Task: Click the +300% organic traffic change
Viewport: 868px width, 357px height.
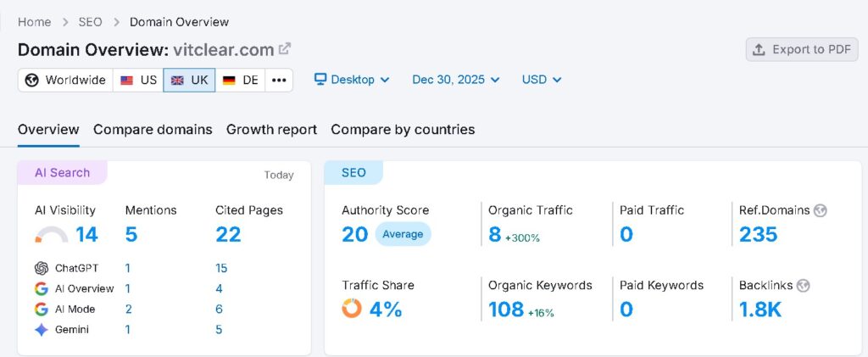Action: [522, 238]
